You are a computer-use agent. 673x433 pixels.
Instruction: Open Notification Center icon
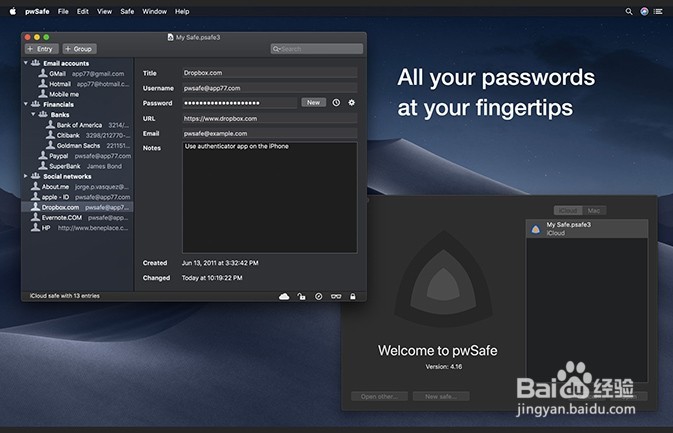[x=658, y=12]
